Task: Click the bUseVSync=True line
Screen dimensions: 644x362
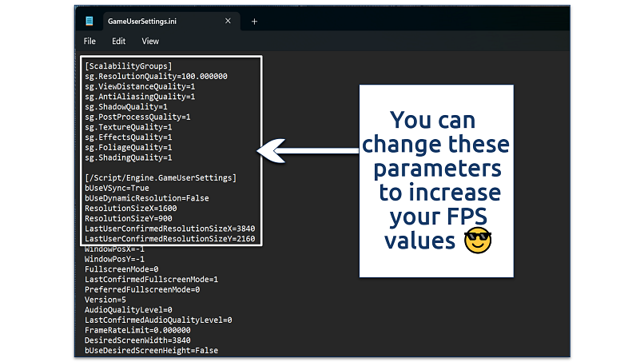Action: [x=117, y=187]
